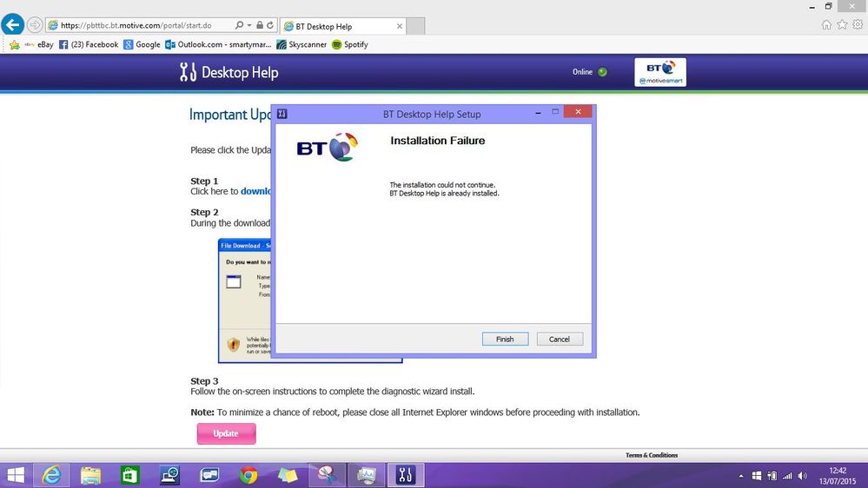Click the 'BT Desktop Help is already installed.' text
868x488 pixels.
[445, 194]
